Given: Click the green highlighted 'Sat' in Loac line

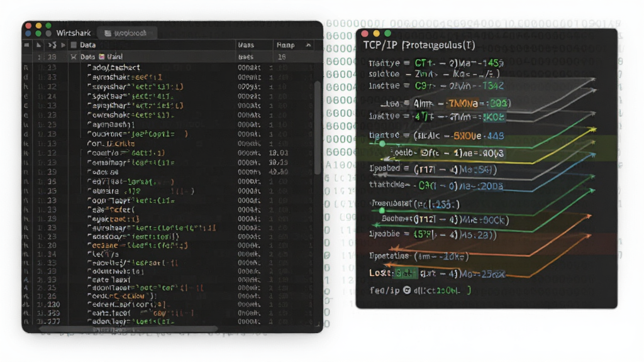Looking at the screenshot, I should click(x=404, y=273).
